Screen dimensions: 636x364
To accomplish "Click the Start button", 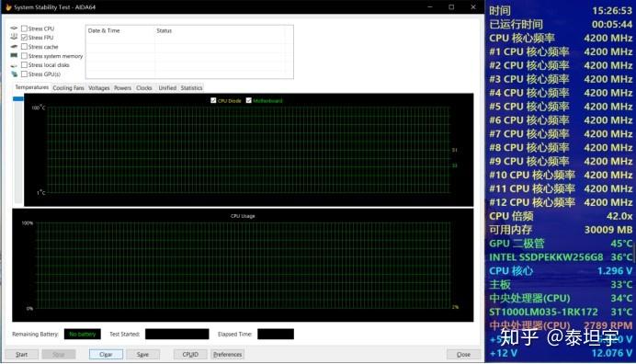I will (21, 354).
